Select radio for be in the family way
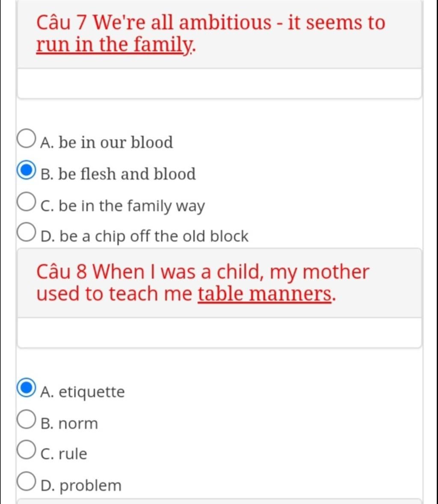The height and width of the screenshot is (504, 438). 26,202
